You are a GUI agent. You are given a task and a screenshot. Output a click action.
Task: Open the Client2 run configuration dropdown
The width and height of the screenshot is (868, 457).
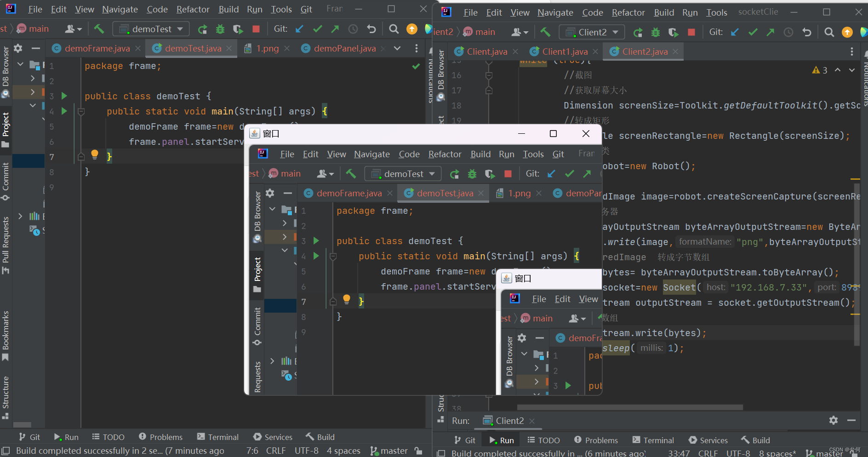coord(592,32)
